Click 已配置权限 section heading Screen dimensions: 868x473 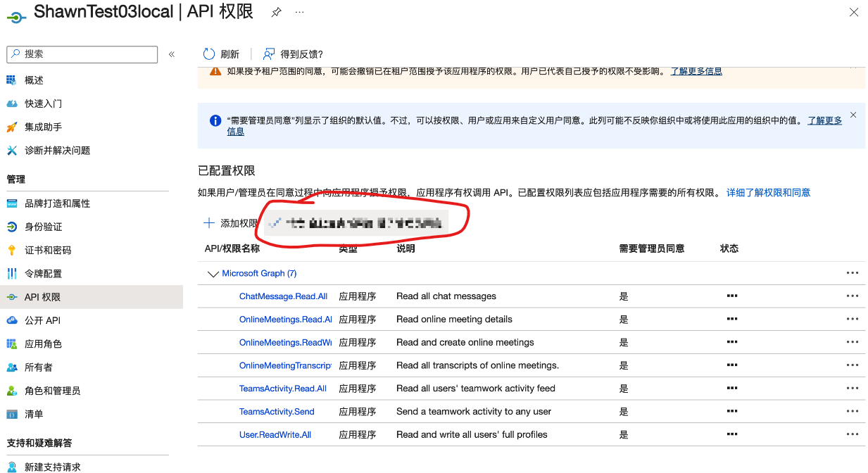pyautogui.click(x=227, y=171)
